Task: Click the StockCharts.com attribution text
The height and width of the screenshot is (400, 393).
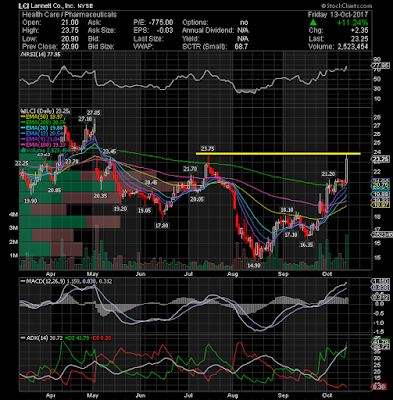Action: 346,6
